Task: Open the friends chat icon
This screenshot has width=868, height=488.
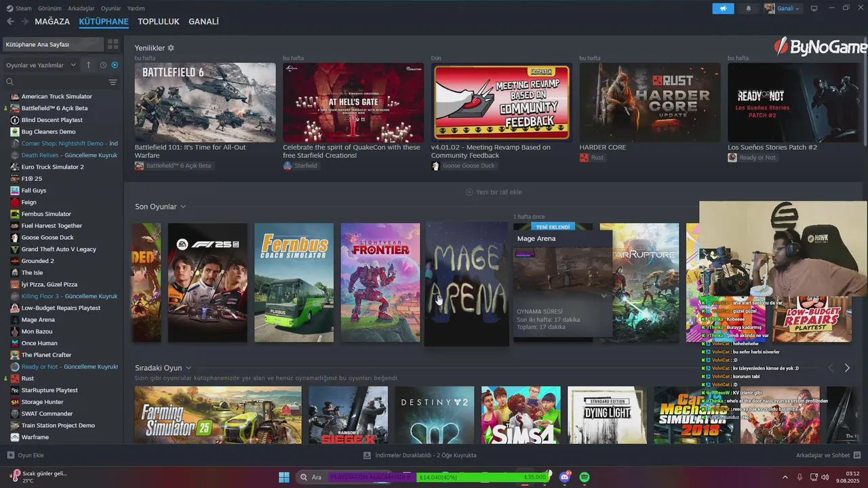Action: [x=857, y=455]
